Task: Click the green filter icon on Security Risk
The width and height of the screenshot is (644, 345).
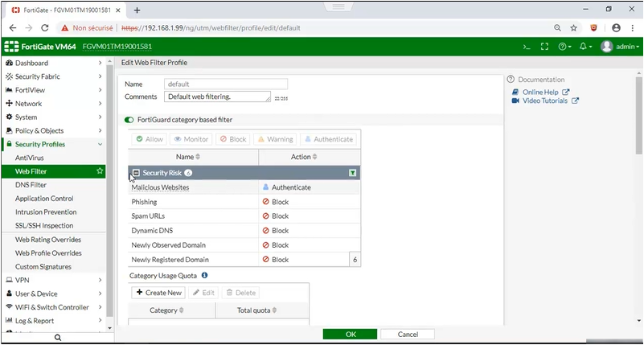Action: click(352, 173)
